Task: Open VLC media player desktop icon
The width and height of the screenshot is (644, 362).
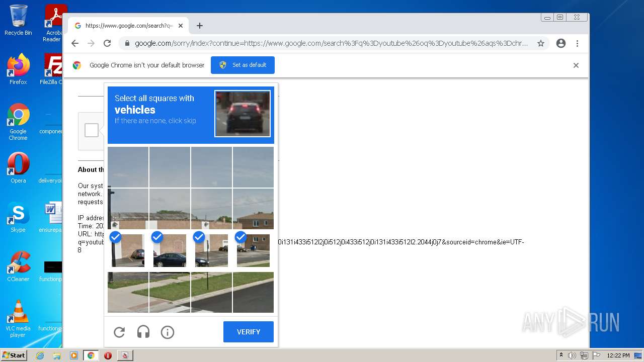Action: click(x=18, y=319)
